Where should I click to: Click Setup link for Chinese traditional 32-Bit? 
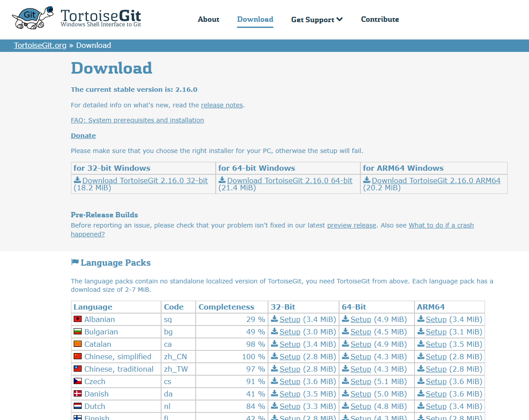coord(290,369)
